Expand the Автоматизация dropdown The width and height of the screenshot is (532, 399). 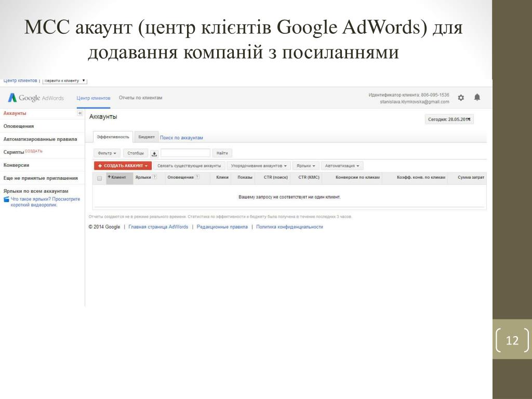tap(342, 166)
